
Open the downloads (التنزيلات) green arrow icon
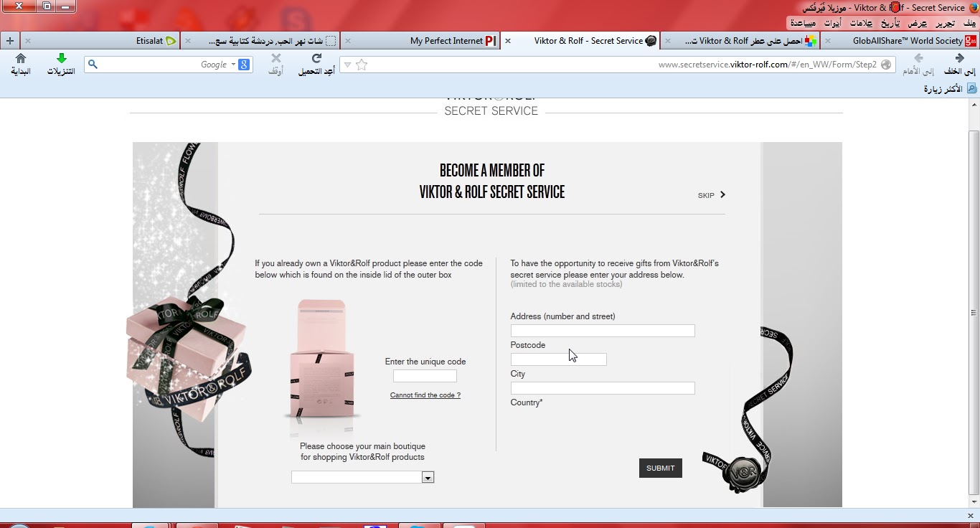61,58
